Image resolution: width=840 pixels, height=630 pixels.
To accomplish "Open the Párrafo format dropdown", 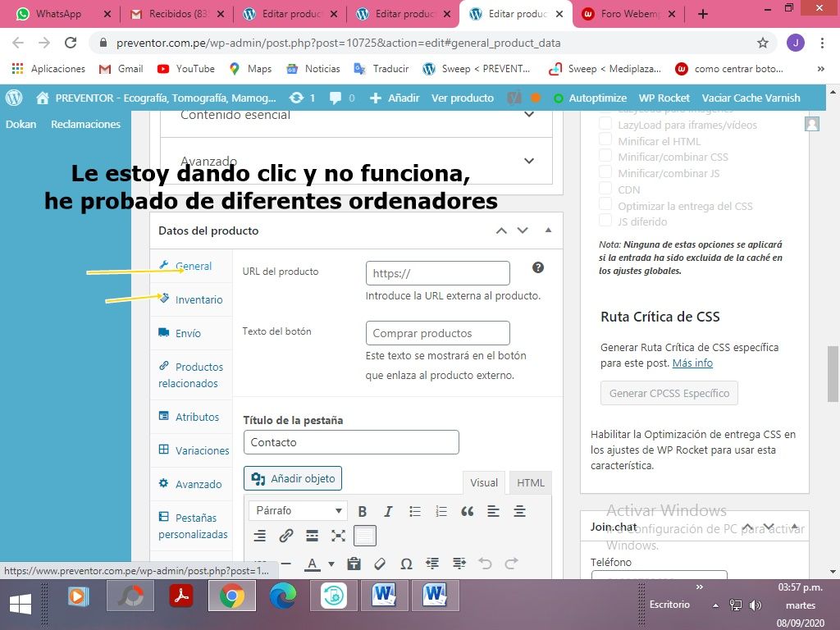I will point(299,510).
